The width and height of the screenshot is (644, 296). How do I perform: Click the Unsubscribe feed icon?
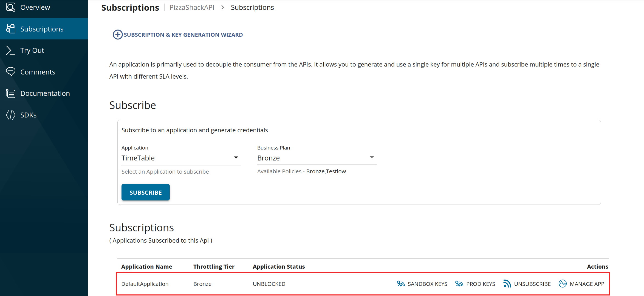click(507, 284)
